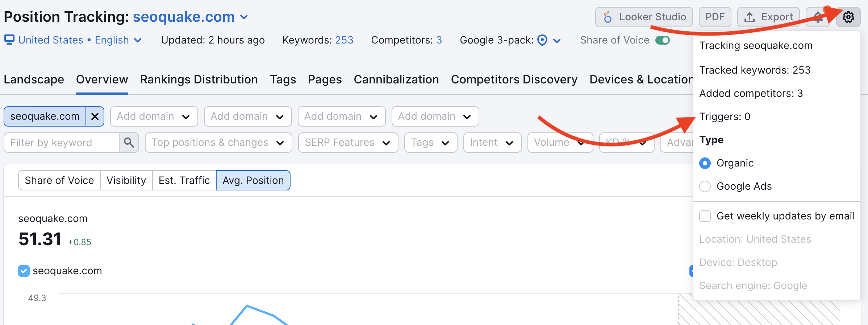Select Est. Traffic chart metric
The width and height of the screenshot is (868, 325).
[x=184, y=180]
